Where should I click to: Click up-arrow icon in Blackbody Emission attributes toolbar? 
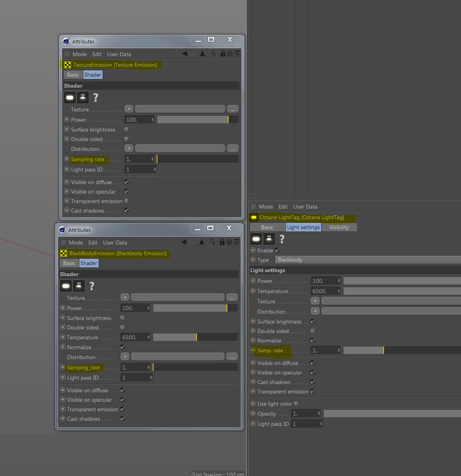(202, 242)
